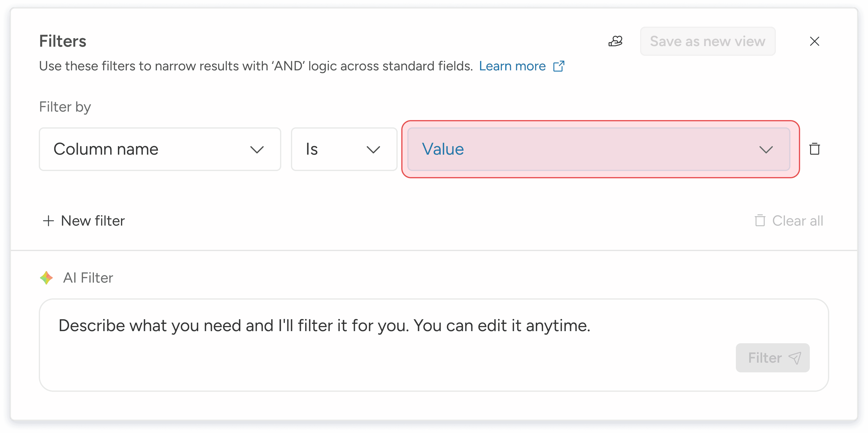Click Save as new view button
This screenshot has height=433, width=868.
coord(708,41)
